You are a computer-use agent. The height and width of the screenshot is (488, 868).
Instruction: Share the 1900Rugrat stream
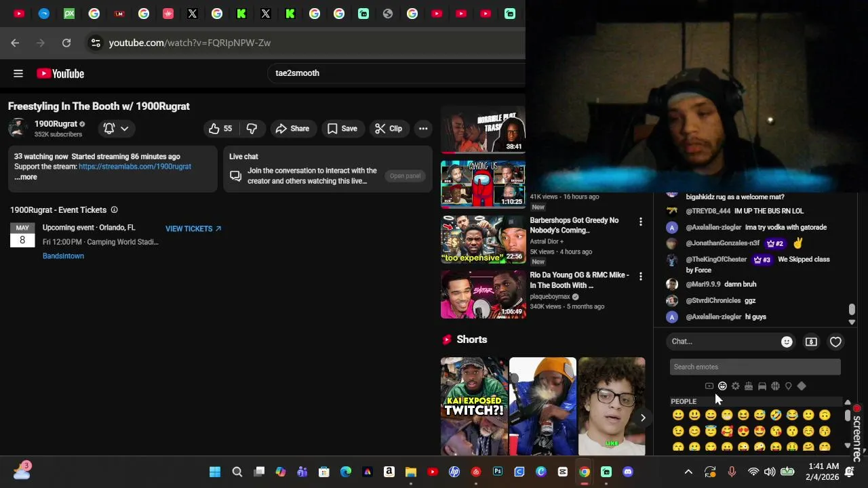click(x=292, y=128)
